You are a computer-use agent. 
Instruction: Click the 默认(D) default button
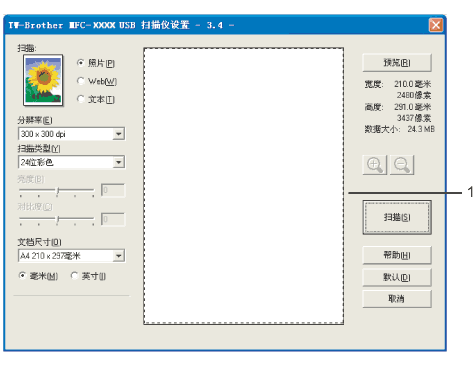click(397, 277)
